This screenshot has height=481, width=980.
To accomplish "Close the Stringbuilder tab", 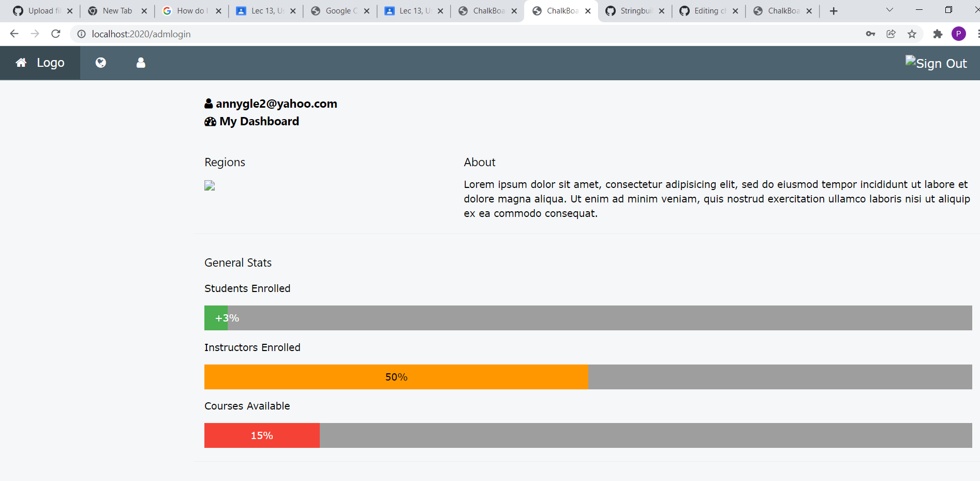I will point(662,11).
